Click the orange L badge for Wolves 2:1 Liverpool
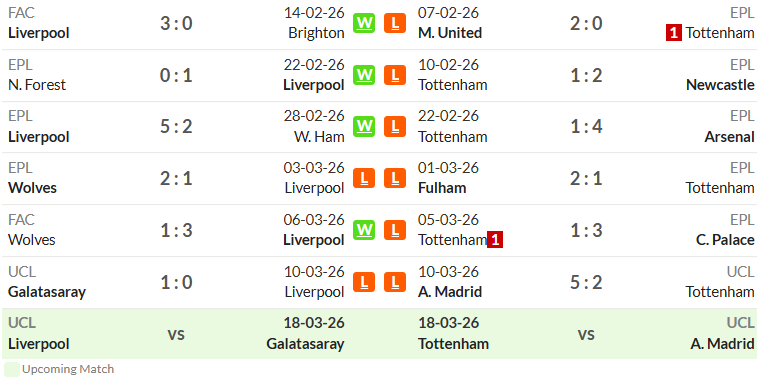This screenshot has height=392, width=757. click(x=364, y=178)
